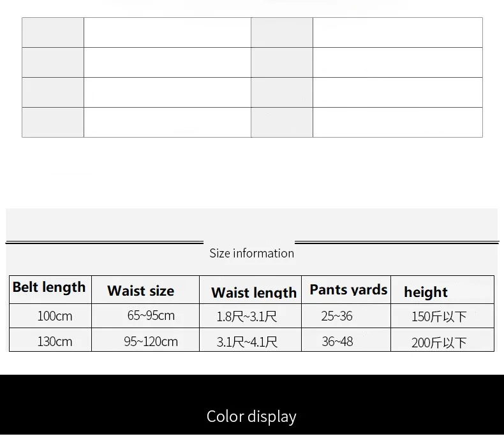Click the Size information heading
This screenshot has height=448, width=504.
pos(251,254)
